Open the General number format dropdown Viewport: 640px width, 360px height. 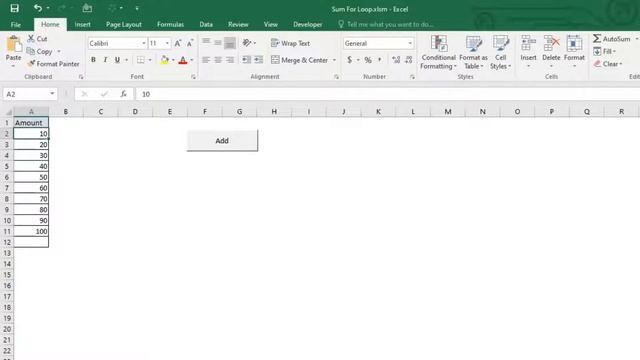[410, 43]
